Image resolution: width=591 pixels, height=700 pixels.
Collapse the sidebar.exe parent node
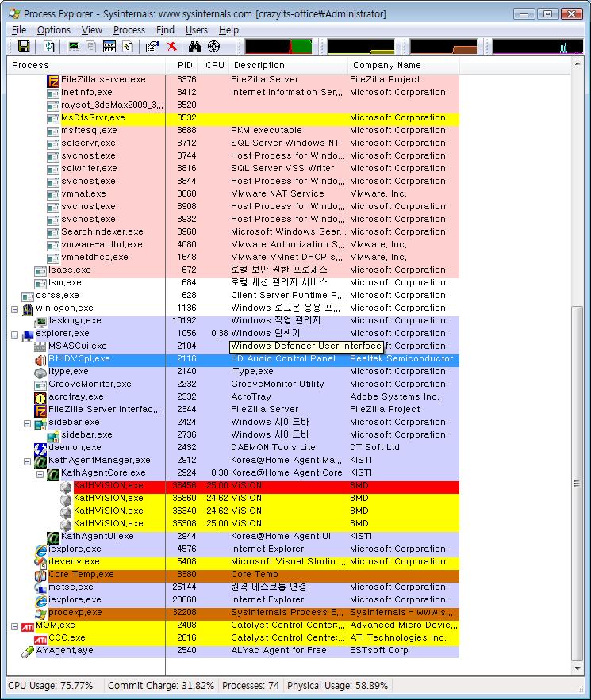[27, 423]
